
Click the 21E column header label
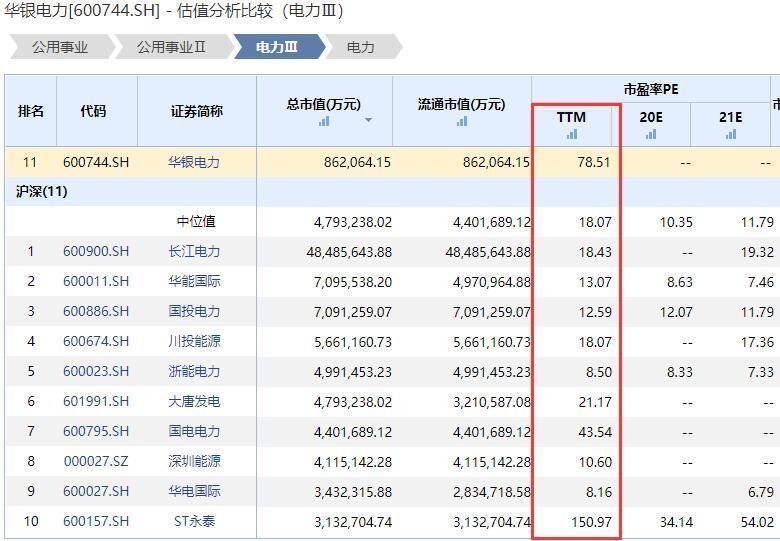coord(730,117)
